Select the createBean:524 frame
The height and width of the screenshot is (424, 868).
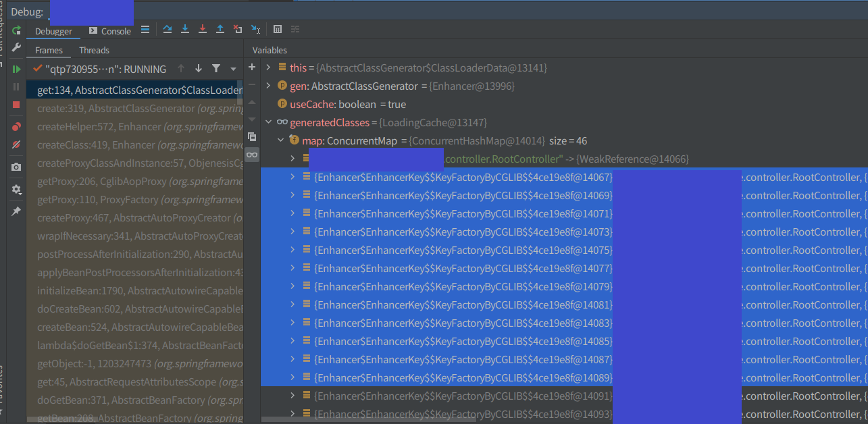[x=134, y=327]
